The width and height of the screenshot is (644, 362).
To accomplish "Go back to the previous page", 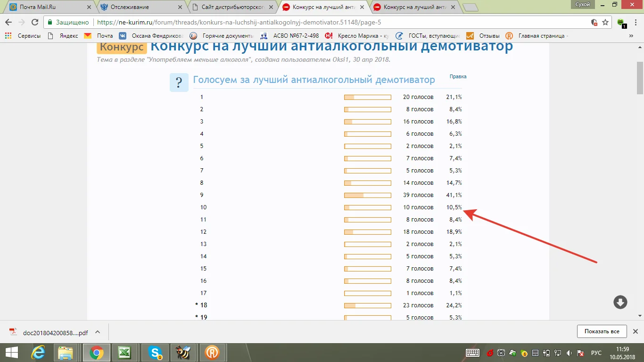I will pyautogui.click(x=8, y=22).
